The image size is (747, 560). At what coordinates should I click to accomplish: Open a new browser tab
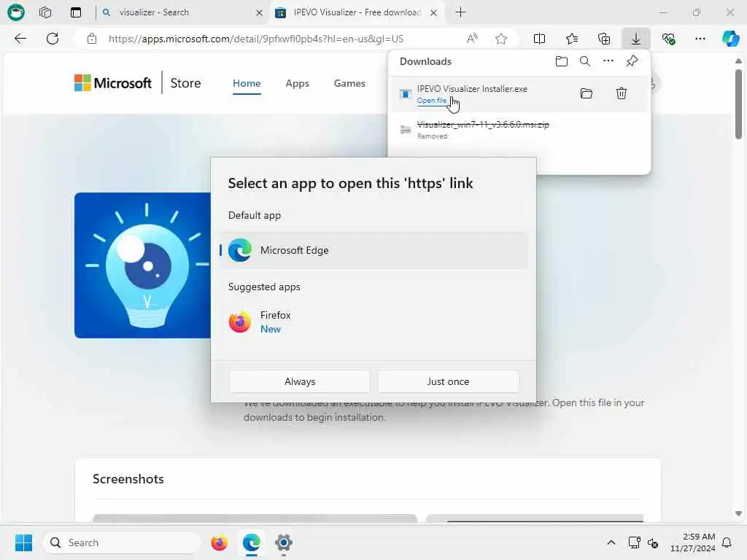(x=460, y=12)
